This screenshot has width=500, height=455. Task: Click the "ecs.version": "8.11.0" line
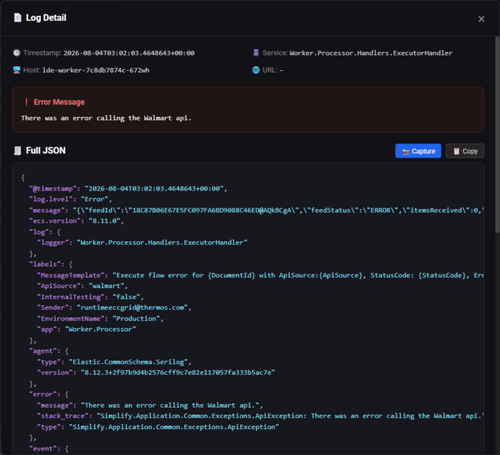(76, 221)
